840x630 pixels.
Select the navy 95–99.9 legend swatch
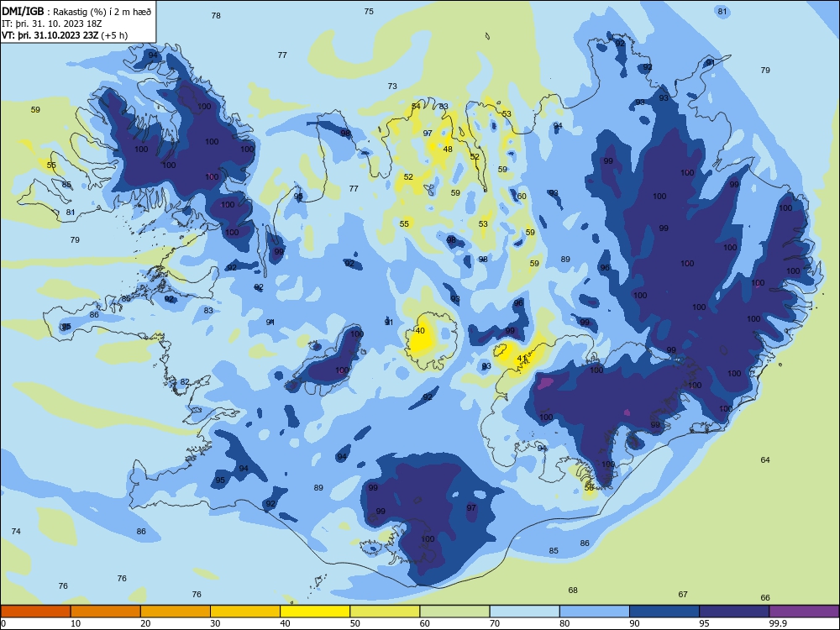click(734, 612)
